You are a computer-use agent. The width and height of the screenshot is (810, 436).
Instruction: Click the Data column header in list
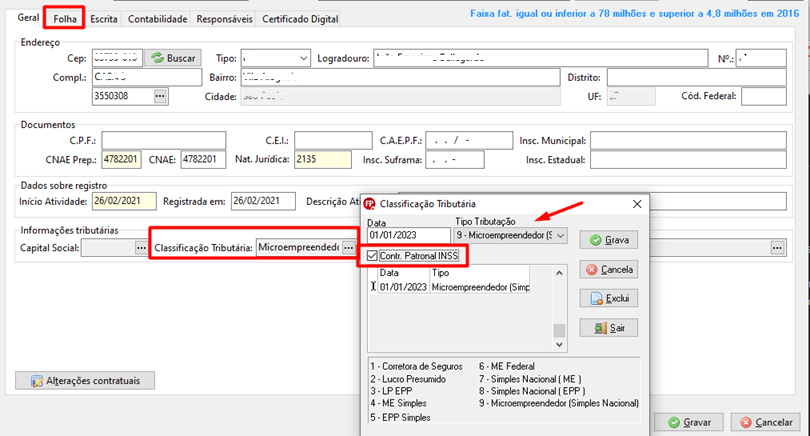coord(403,273)
